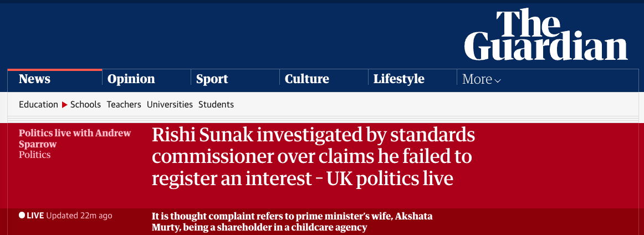The width and height of the screenshot is (644, 235).
Task: Click the Updated 22m ago timestamp
Action: 79,215
